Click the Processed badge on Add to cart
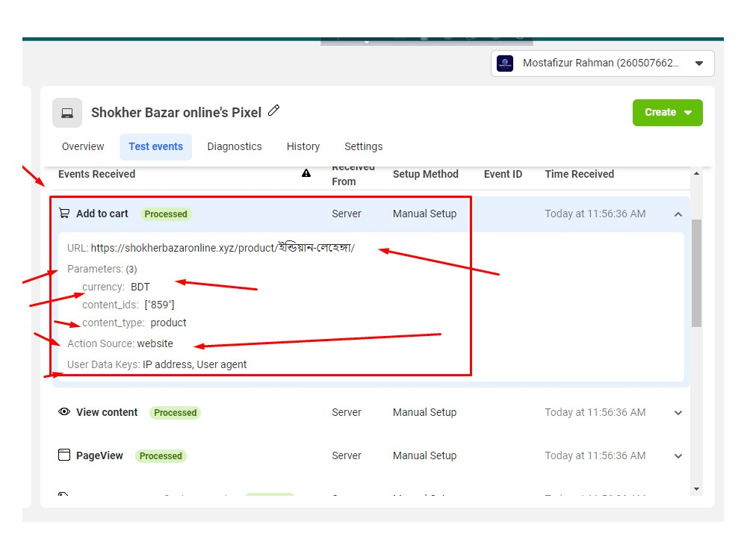 (x=166, y=214)
